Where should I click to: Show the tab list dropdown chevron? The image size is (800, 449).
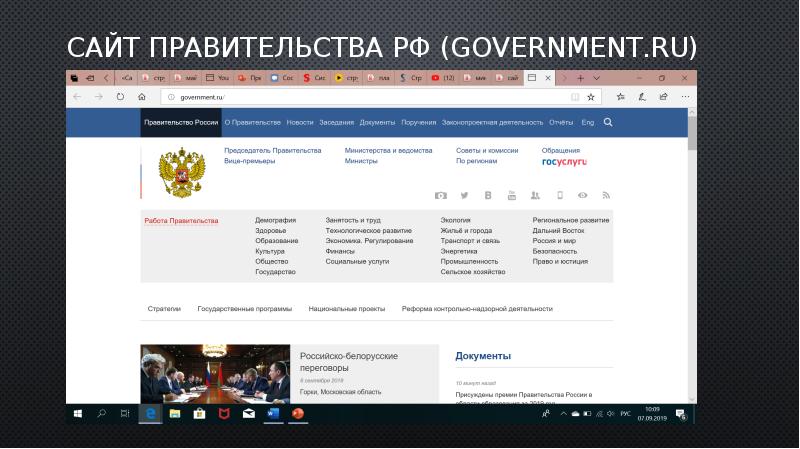[x=596, y=78]
